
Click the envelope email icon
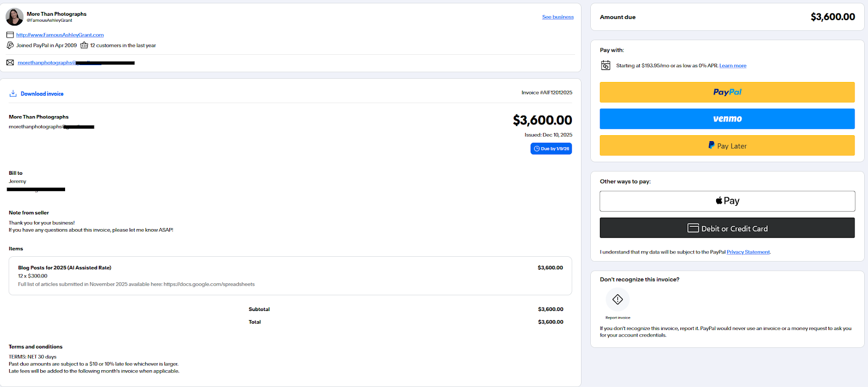click(10, 62)
